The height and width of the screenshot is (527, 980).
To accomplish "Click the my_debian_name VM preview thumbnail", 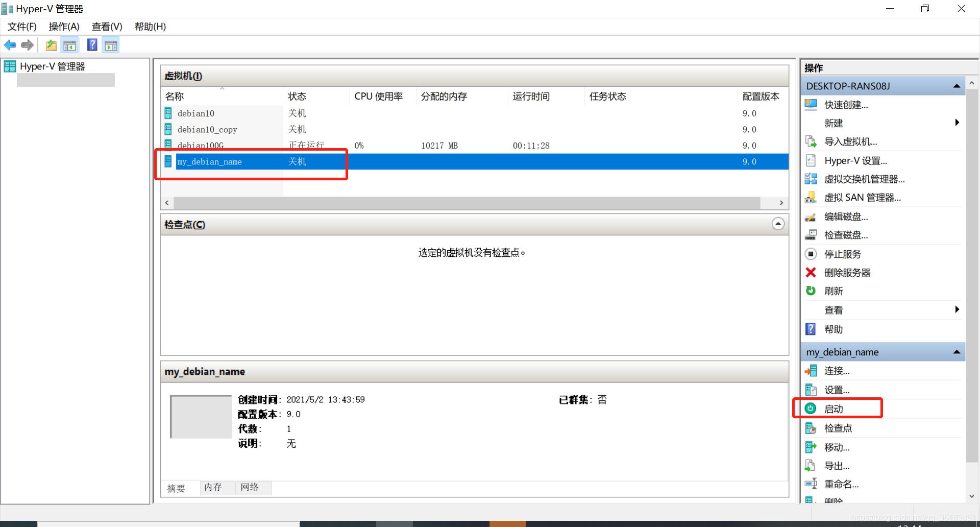I will 201,417.
